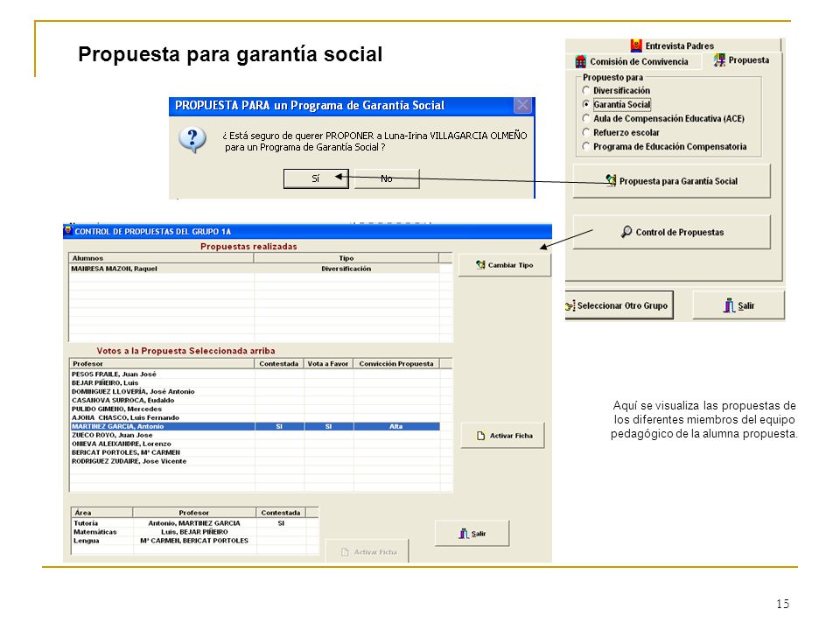Select professor AJONA CHASCO, Luis Fernando
The image size is (840, 630).
pos(255,418)
